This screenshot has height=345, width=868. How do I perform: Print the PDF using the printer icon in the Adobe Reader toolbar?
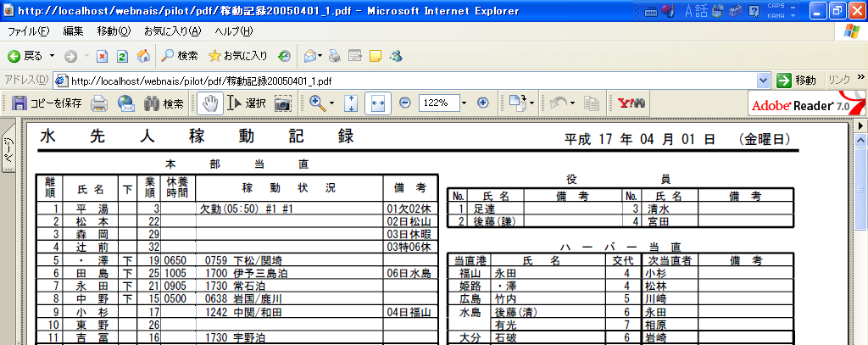click(x=99, y=103)
